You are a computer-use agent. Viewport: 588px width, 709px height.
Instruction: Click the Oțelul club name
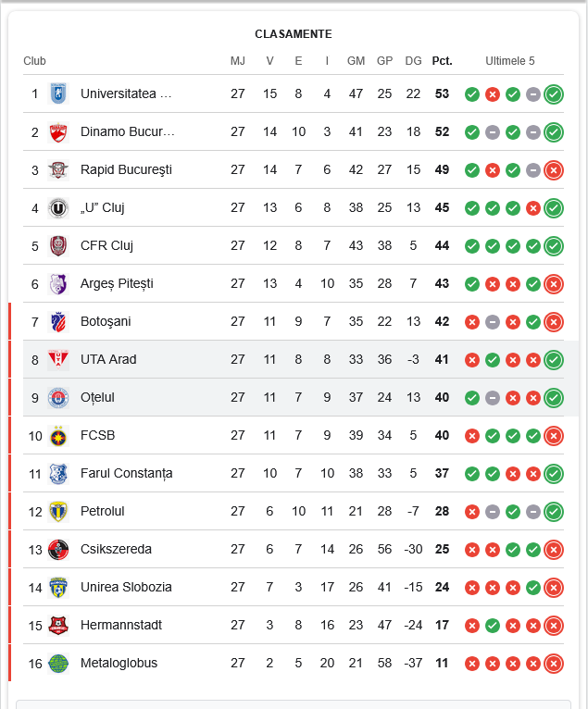coord(97,397)
